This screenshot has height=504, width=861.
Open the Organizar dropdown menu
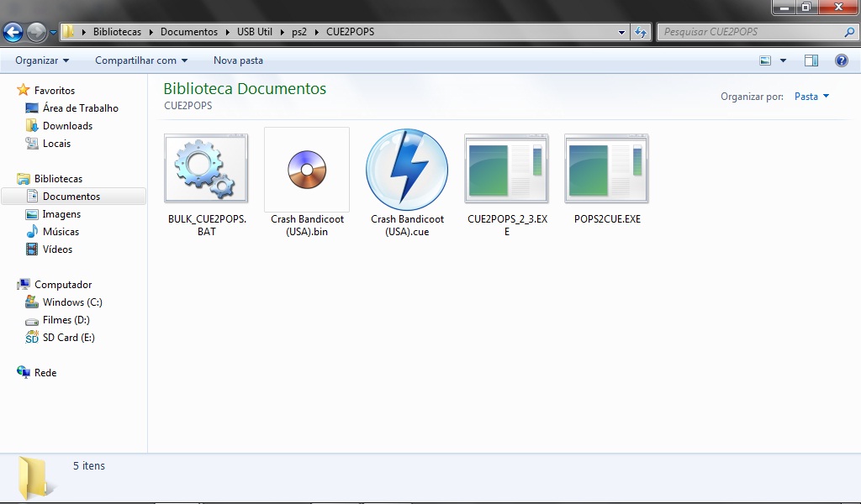(42, 60)
